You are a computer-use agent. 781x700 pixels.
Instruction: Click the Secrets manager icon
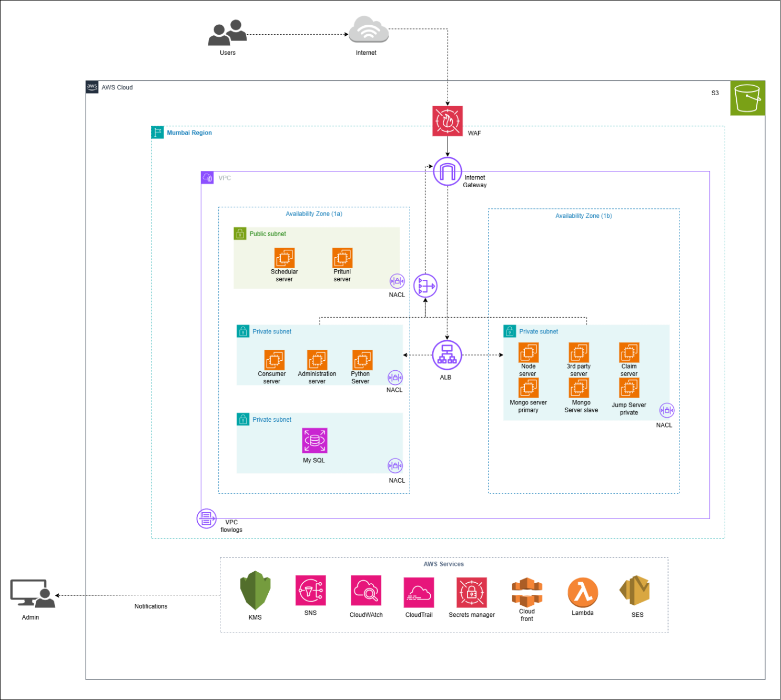[x=472, y=592]
